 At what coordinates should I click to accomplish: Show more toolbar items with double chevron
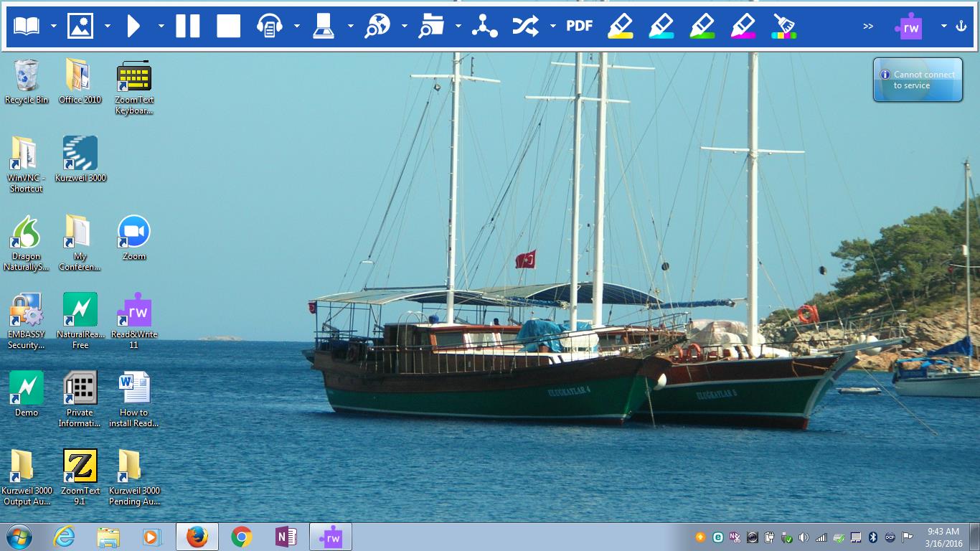point(868,26)
